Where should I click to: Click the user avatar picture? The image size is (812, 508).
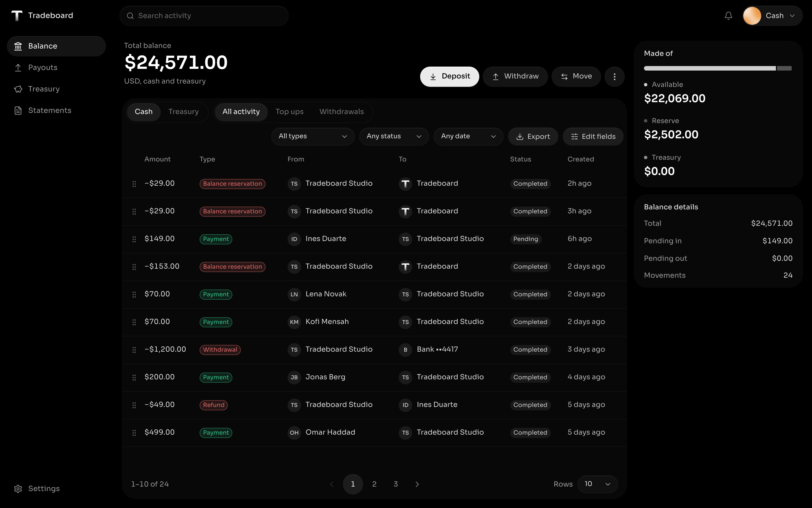tap(752, 16)
